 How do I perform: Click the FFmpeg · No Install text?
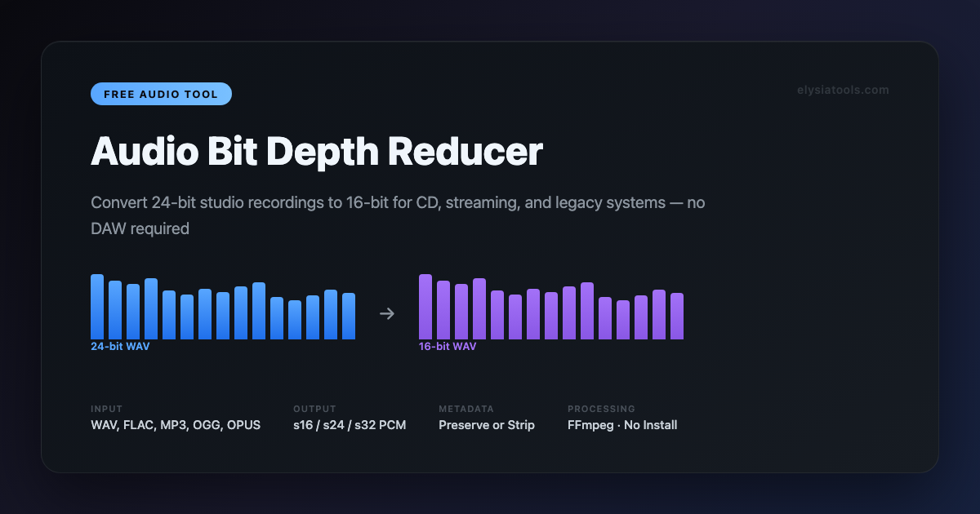[x=622, y=425]
